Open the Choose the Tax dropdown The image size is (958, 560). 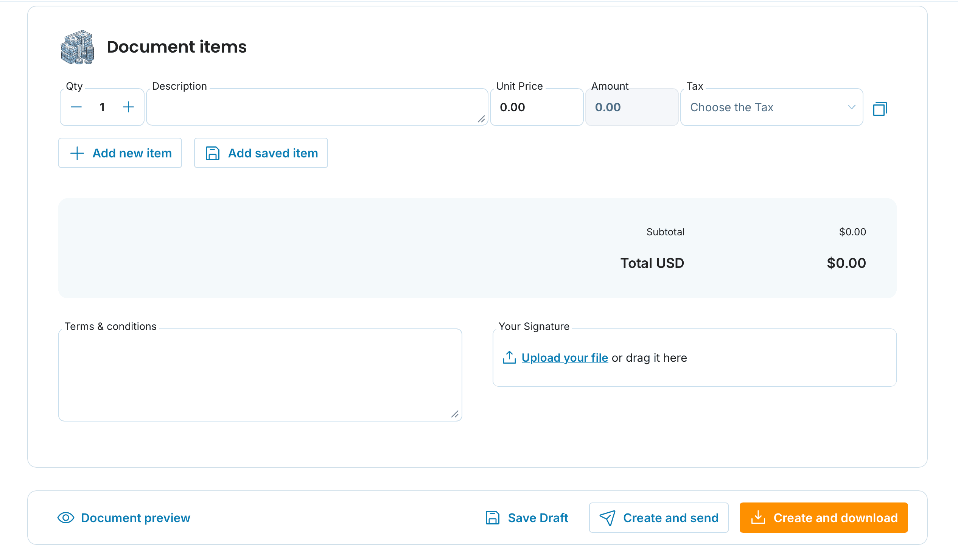pyautogui.click(x=771, y=107)
